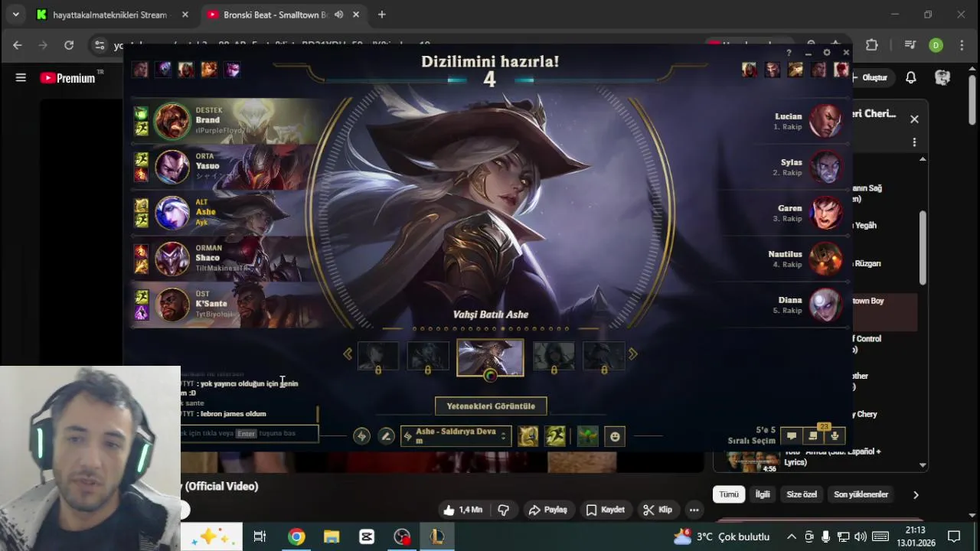980x551 pixels.
Task: Open League client help question mark
Action: coord(789,53)
